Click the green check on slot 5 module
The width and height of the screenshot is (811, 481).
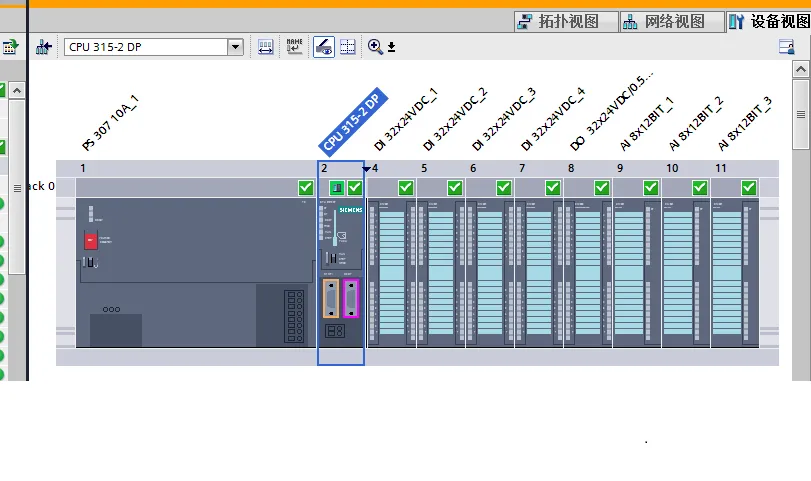[x=455, y=188]
